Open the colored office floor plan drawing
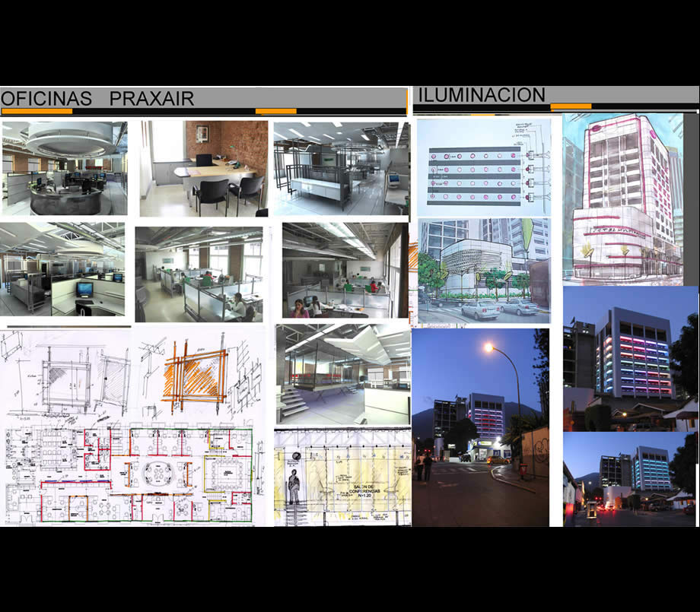Screen dimensions: 700x612 point(129,475)
